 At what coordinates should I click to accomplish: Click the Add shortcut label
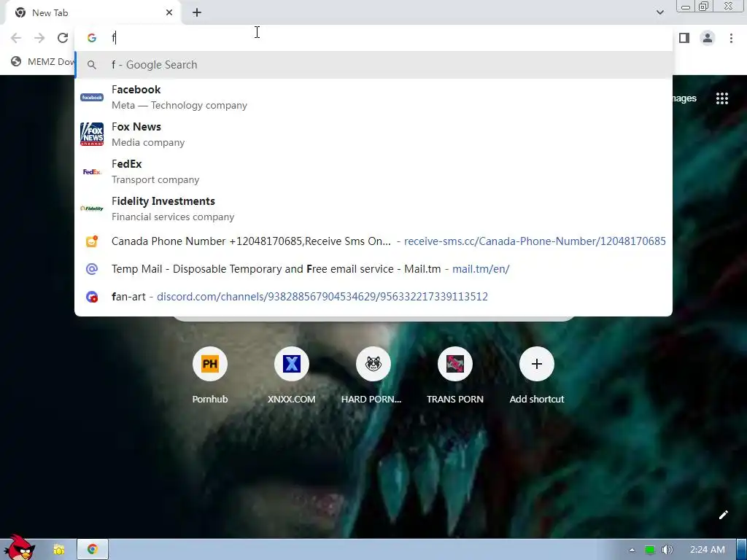[x=536, y=399]
